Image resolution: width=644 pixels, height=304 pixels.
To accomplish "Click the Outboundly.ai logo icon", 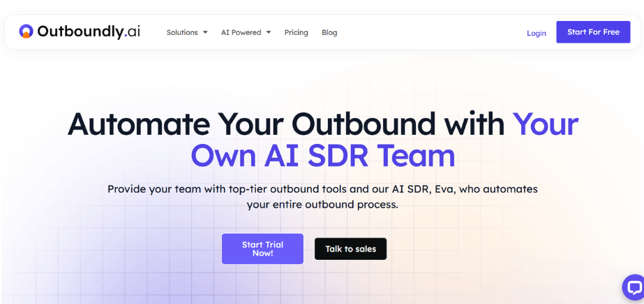I will (26, 31).
